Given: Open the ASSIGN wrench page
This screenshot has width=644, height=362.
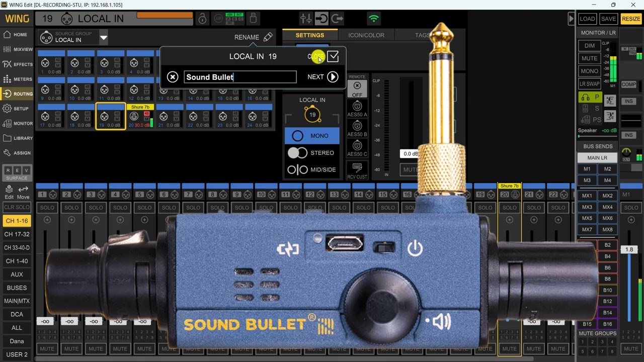Looking at the screenshot, I should 16,153.
